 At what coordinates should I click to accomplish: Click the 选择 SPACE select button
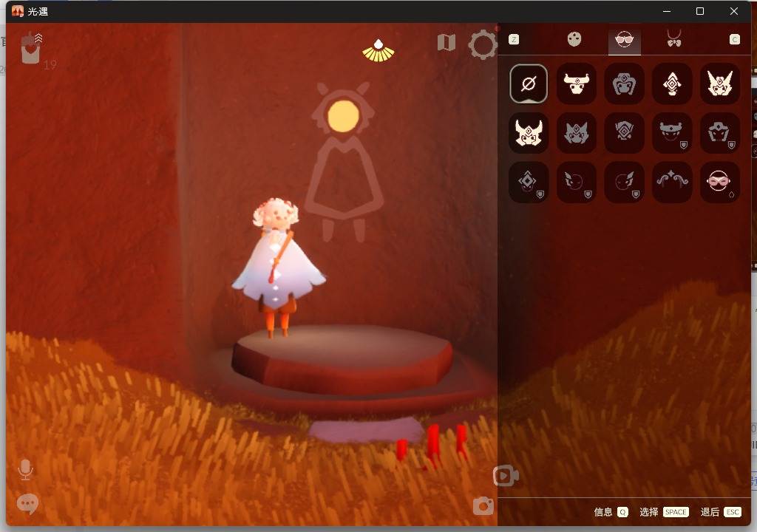coord(664,512)
